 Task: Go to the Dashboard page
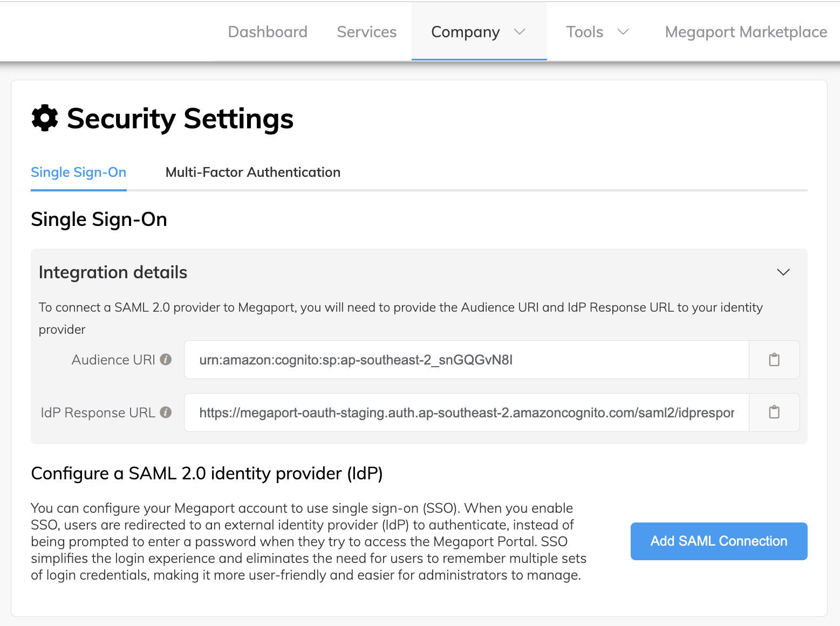click(x=268, y=32)
